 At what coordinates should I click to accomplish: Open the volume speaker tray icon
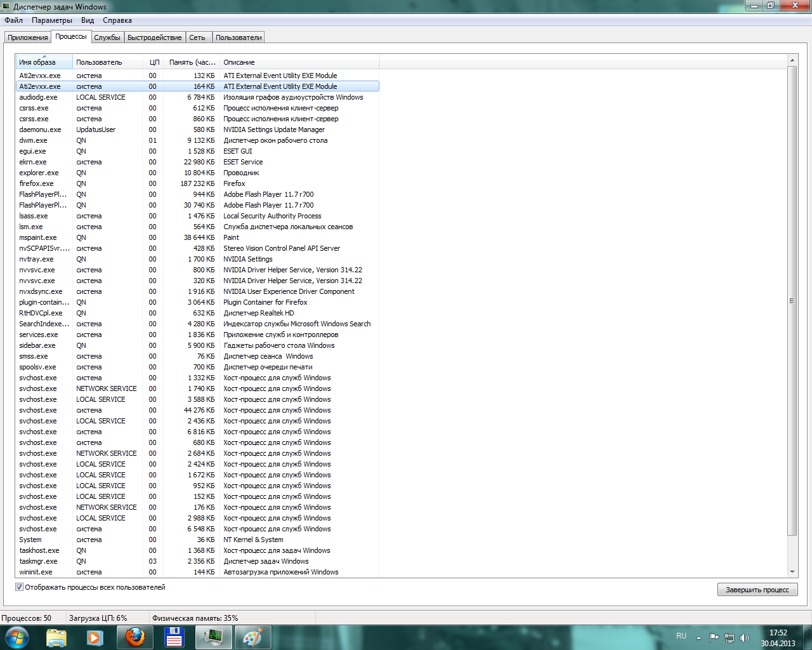[x=745, y=637]
